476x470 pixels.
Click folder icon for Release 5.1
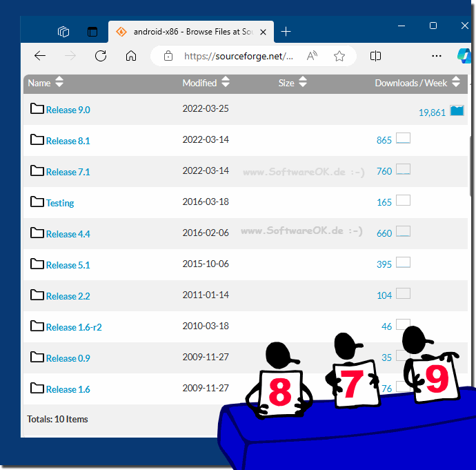pos(37,264)
